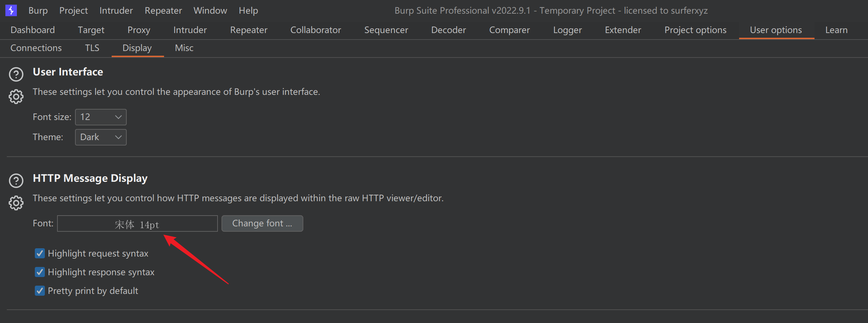
Task: Open the Help menu
Action: [248, 10]
